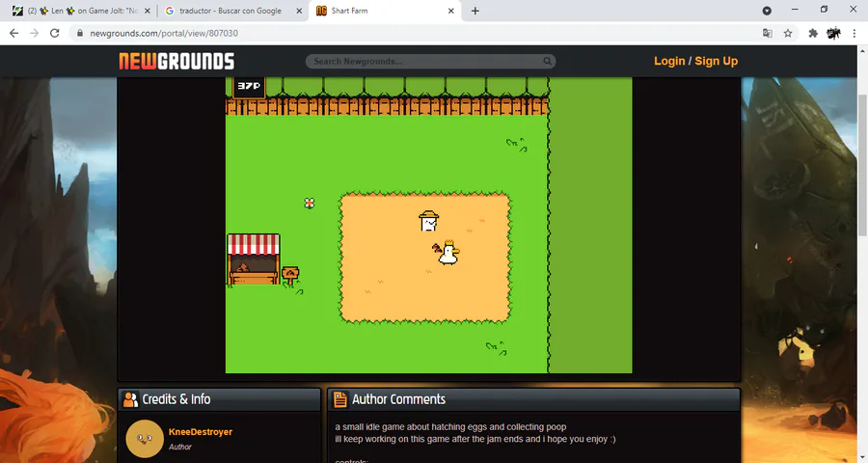Go back using browser back arrow
The width and height of the screenshot is (868, 463).
14,33
